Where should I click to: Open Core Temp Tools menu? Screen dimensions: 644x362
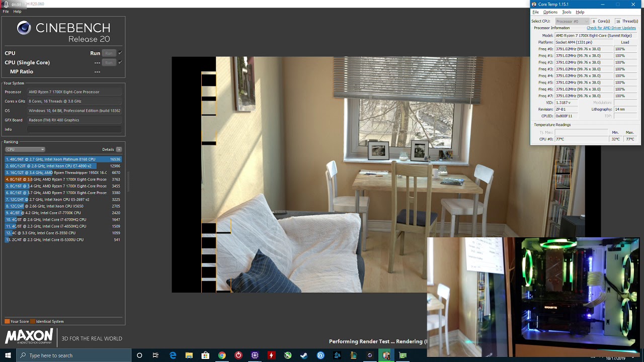(x=567, y=12)
